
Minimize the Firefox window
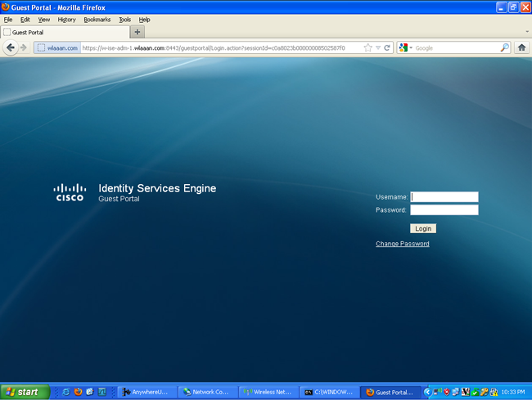[x=502, y=7]
